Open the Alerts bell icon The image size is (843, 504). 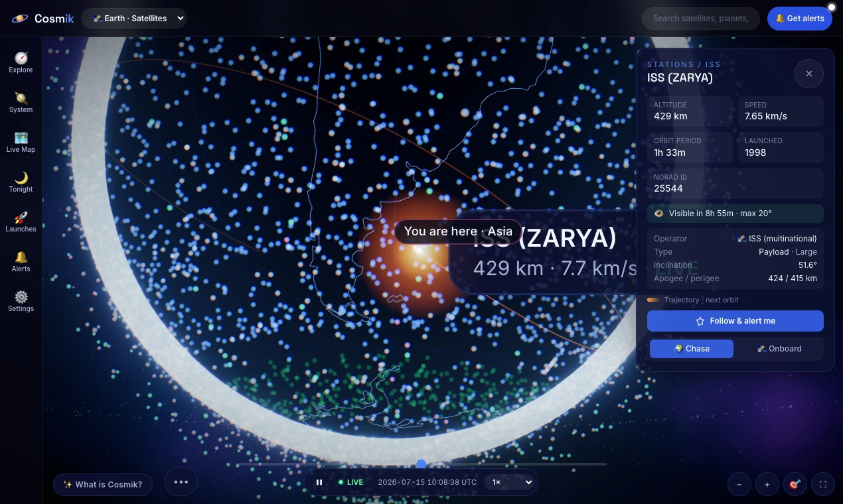(21, 257)
